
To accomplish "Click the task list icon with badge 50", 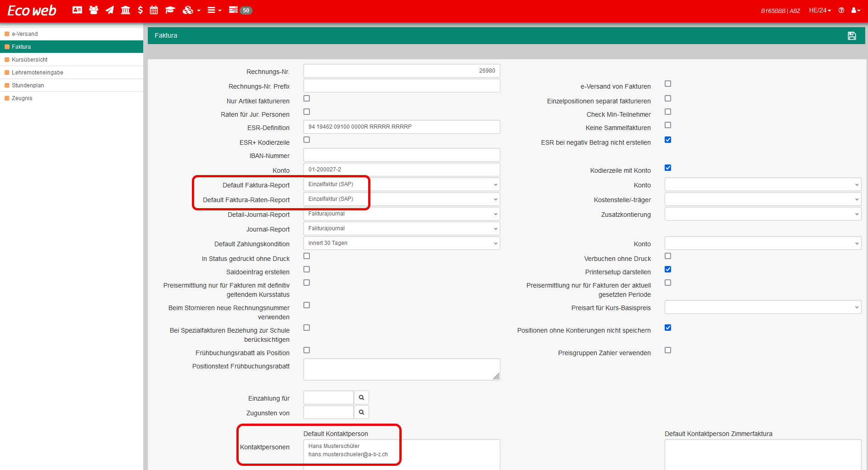I will [x=240, y=10].
